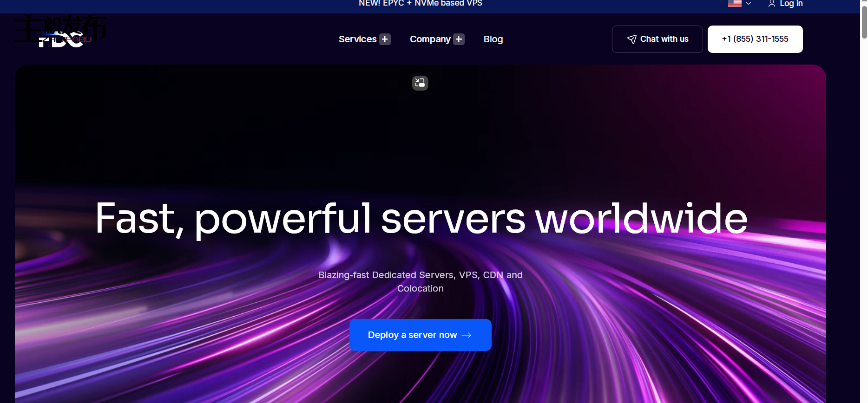Click the vertical scrollbar thumb

[864, 21]
